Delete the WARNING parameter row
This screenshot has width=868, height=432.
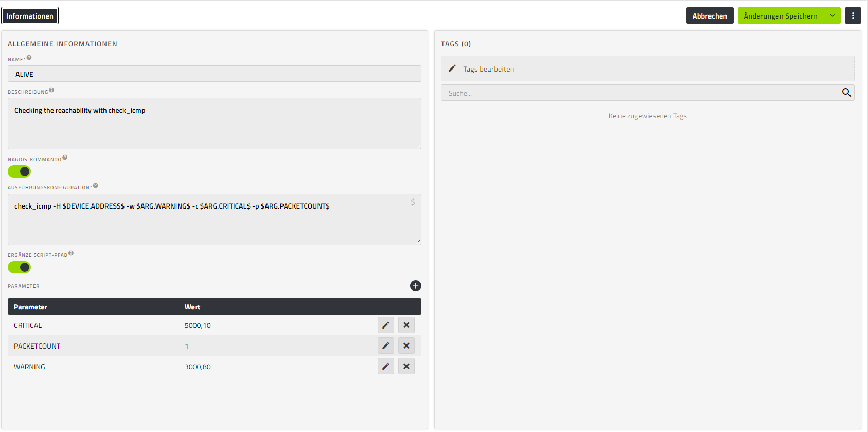406,366
